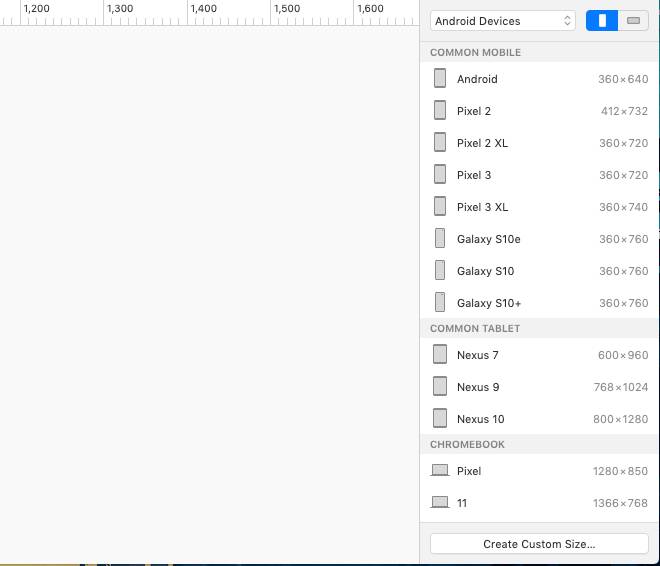Select the Chromebook 11 1366×768 preset

(x=540, y=503)
